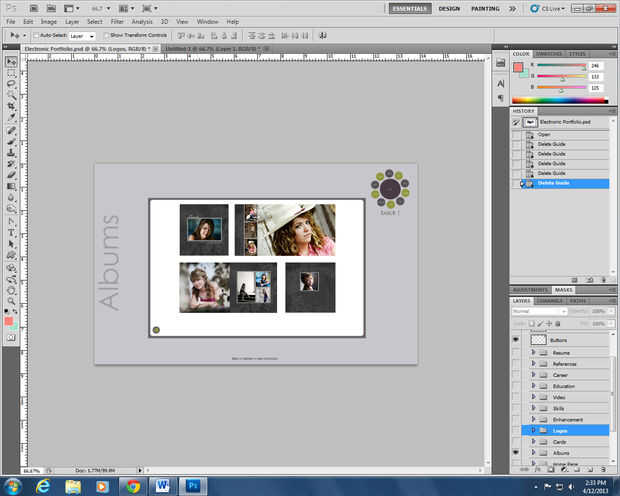Select the Zoom tool in toolbox
620x496 pixels.
coord(11,301)
